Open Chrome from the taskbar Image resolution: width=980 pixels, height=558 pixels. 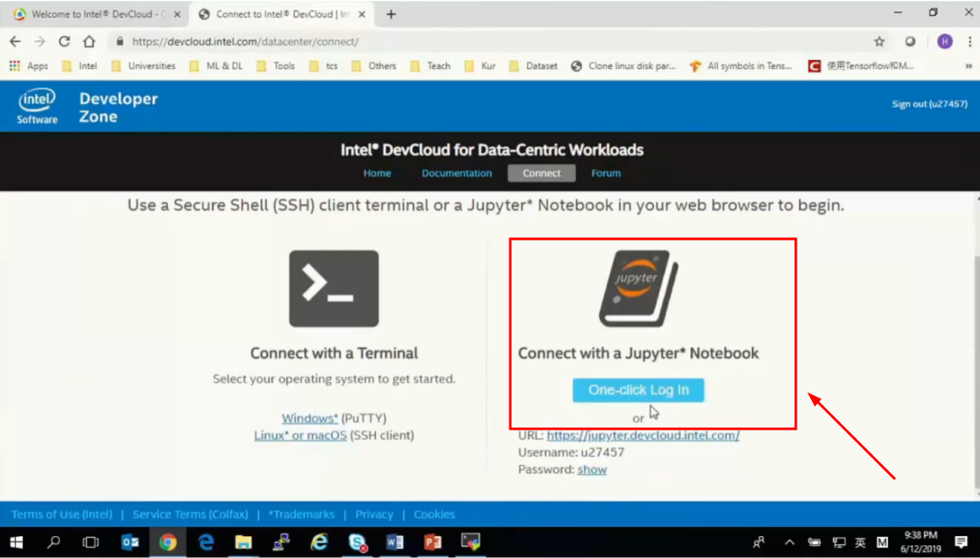click(167, 542)
